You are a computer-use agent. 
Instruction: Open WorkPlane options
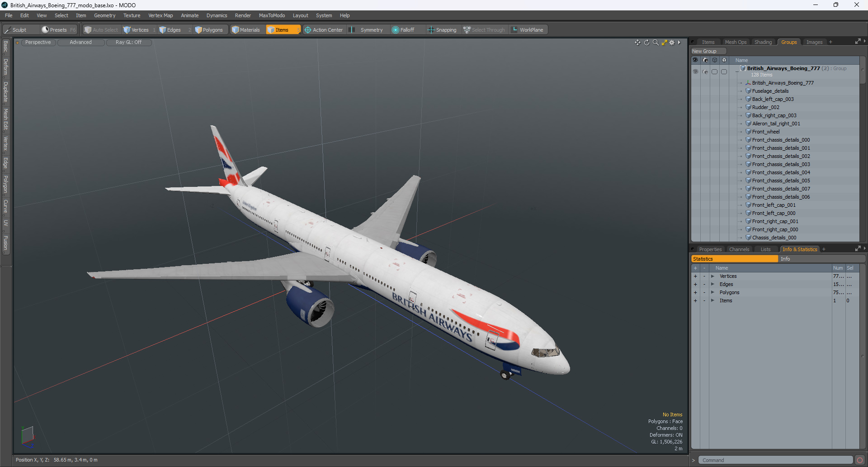click(528, 30)
